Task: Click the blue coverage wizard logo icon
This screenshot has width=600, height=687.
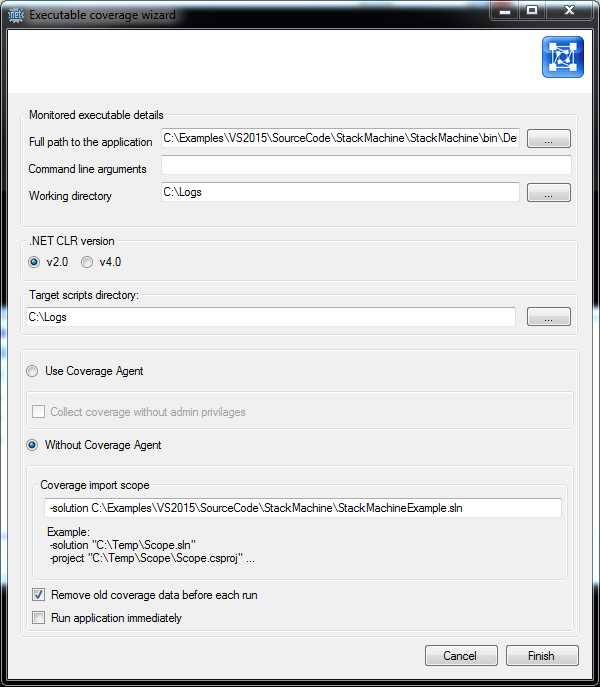Action: 563,57
